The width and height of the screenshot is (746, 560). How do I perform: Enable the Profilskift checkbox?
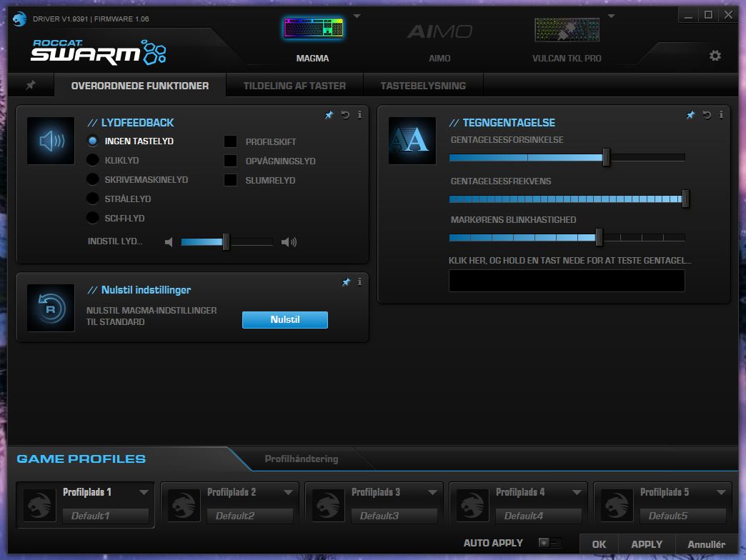pos(230,141)
